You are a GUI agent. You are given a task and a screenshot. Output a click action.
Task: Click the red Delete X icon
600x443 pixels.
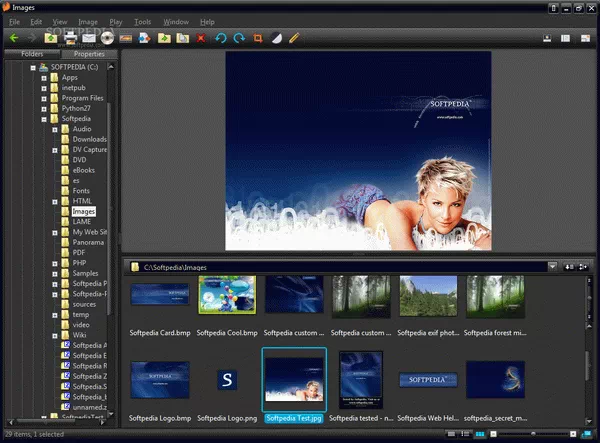click(x=202, y=38)
